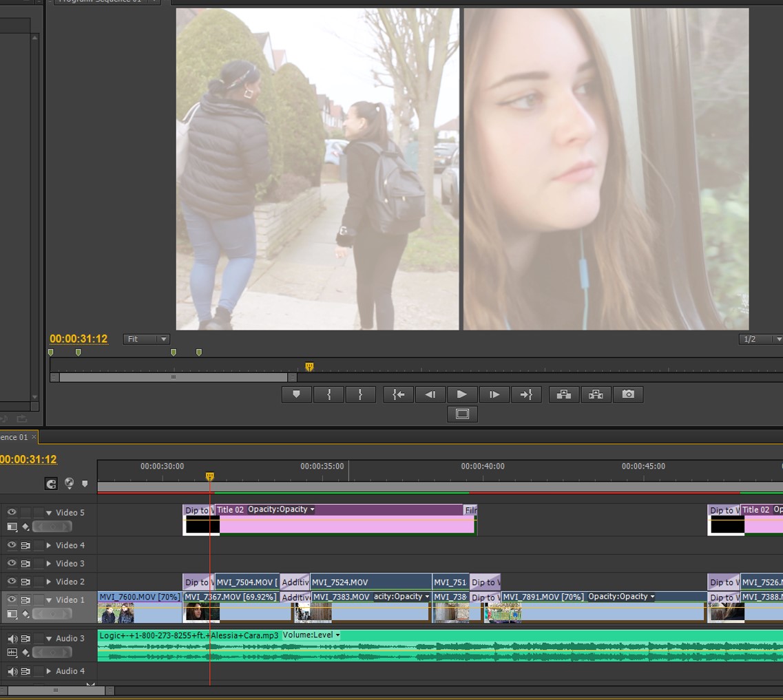Collapse the Video 1 track

(49, 600)
